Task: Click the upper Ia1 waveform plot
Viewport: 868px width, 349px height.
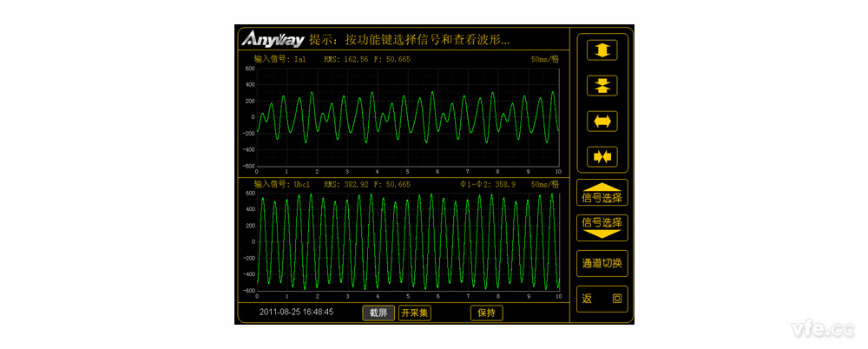Action: (408, 116)
